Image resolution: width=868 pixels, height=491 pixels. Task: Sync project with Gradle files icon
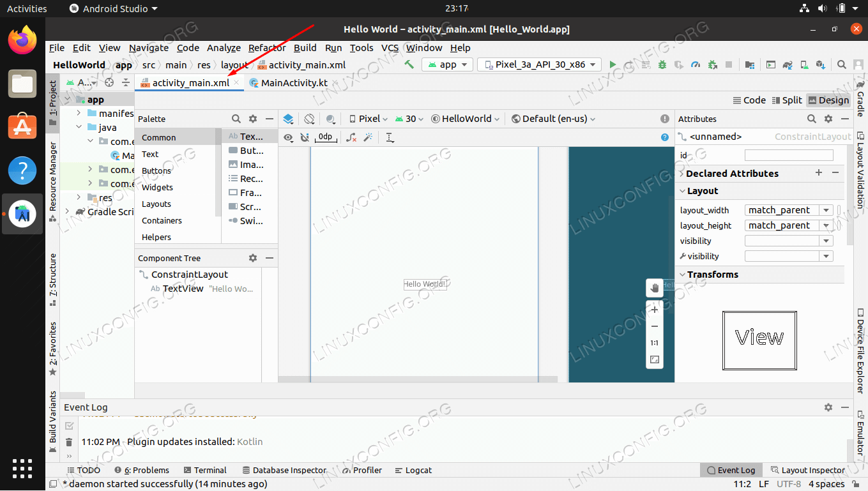click(788, 64)
